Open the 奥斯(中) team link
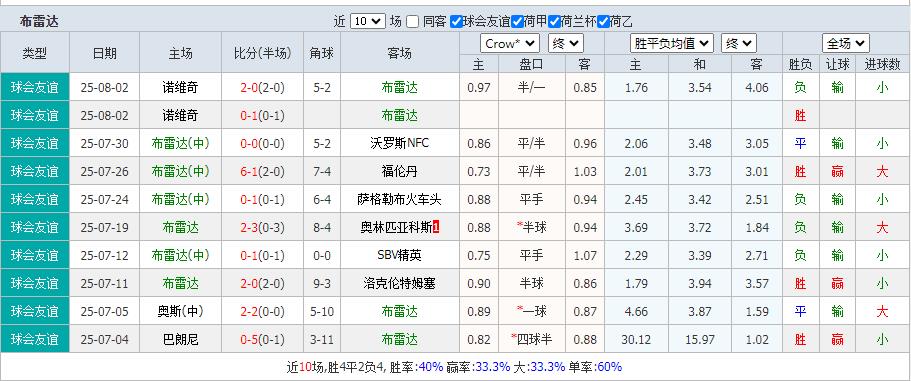Screen dimensions: 911x381 pos(180,311)
